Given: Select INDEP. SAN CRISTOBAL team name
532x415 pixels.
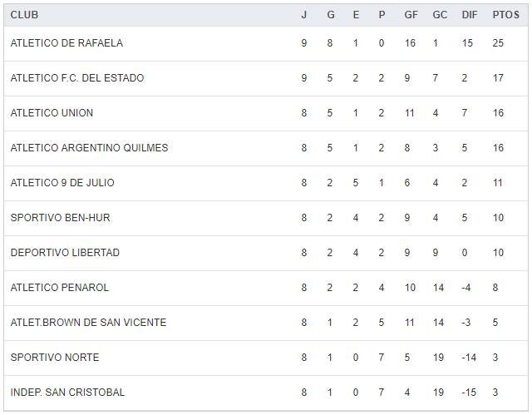Looking at the screenshot, I should 67,393.
